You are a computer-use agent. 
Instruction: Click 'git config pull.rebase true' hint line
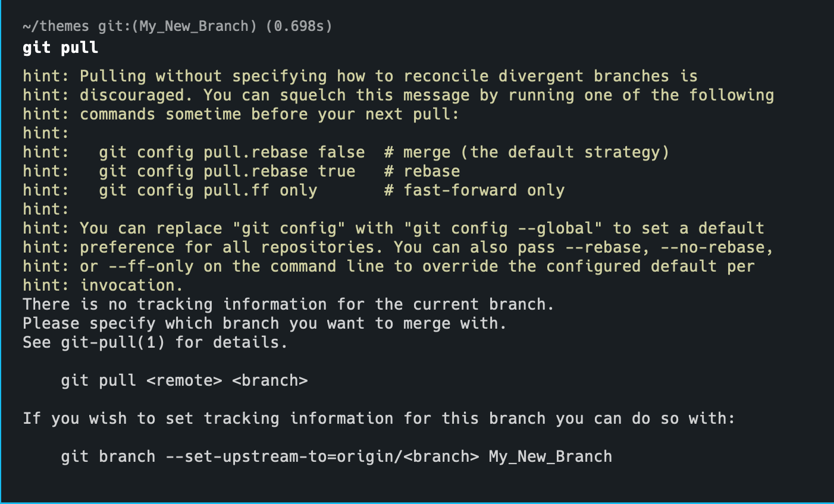click(x=227, y=171)
